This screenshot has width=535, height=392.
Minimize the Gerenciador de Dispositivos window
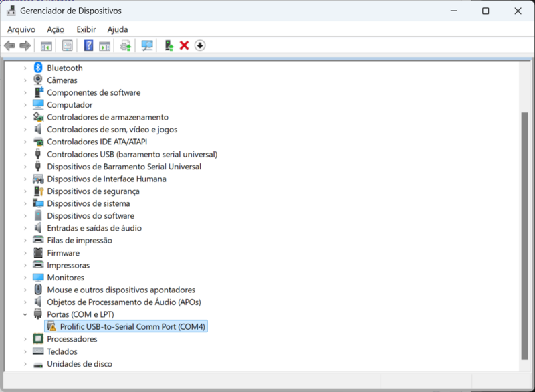tap(454, 11)
